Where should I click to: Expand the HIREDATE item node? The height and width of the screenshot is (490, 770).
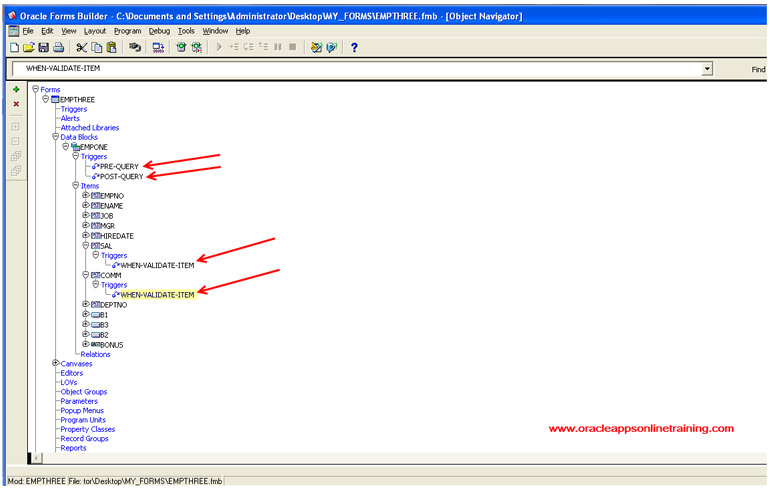tap(85, 236)
